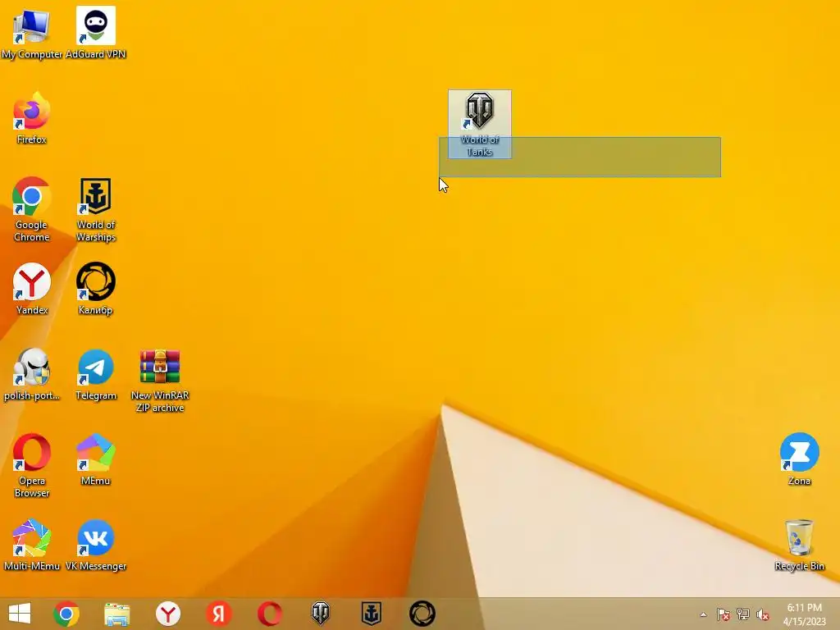Open the network status tray icon
The image size is (840, 630).
[743, 614]
